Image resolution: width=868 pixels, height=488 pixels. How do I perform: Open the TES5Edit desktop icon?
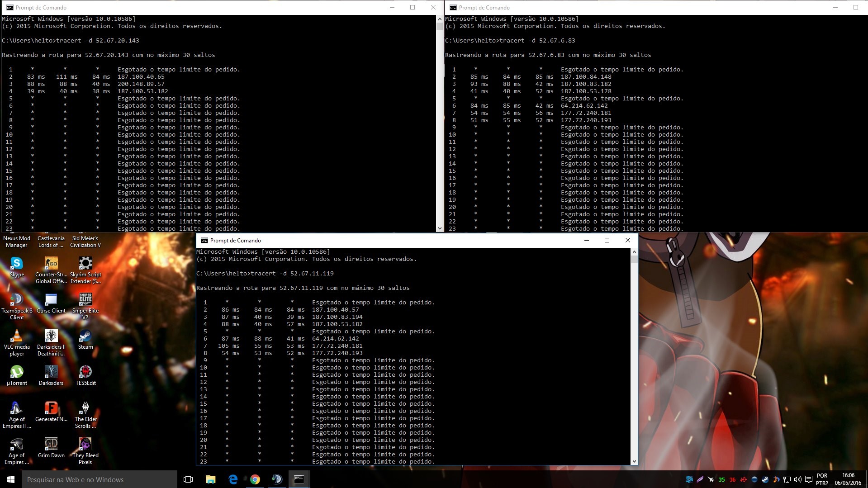tap(85, 373)
